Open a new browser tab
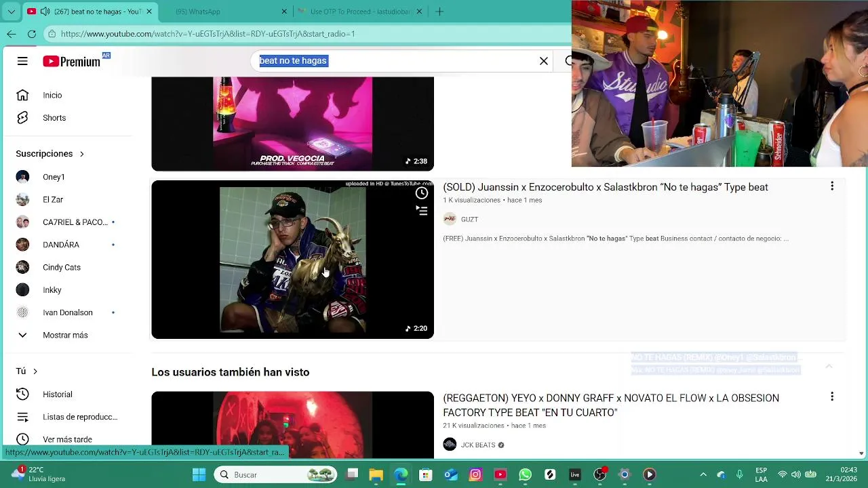Viewport: 868px width, 488px height. pyautogui.click(x=439, y=12)
